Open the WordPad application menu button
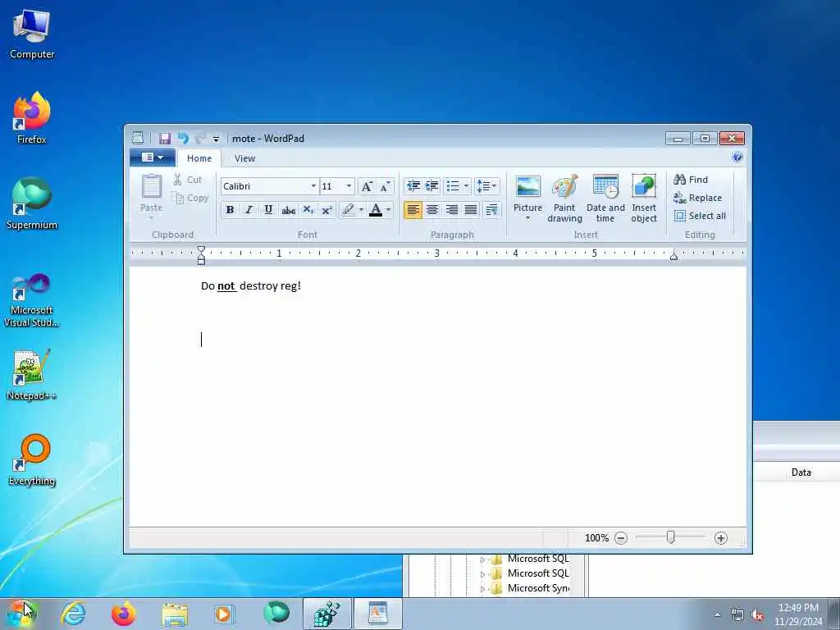This screenshot has width=840, height=630. (153, 157)
